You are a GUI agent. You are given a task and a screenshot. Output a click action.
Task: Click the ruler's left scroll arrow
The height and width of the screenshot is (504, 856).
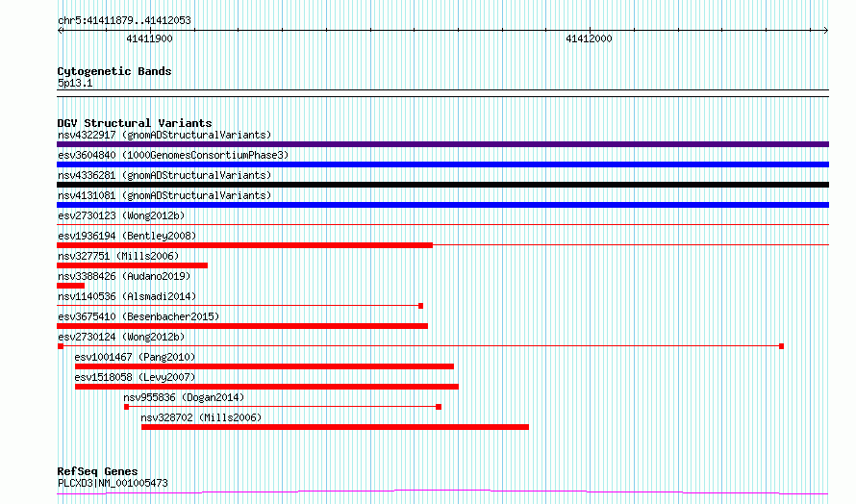(x=61, y=30)
